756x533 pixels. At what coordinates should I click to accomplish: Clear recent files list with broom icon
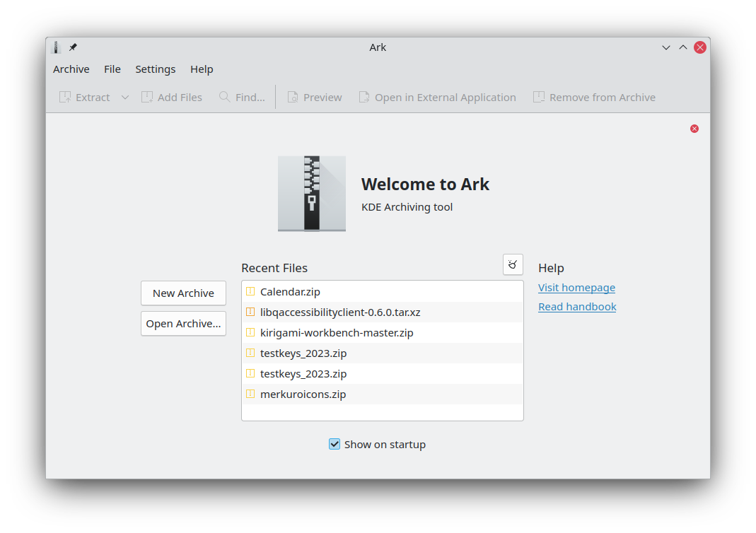click(x=513, y=265)
